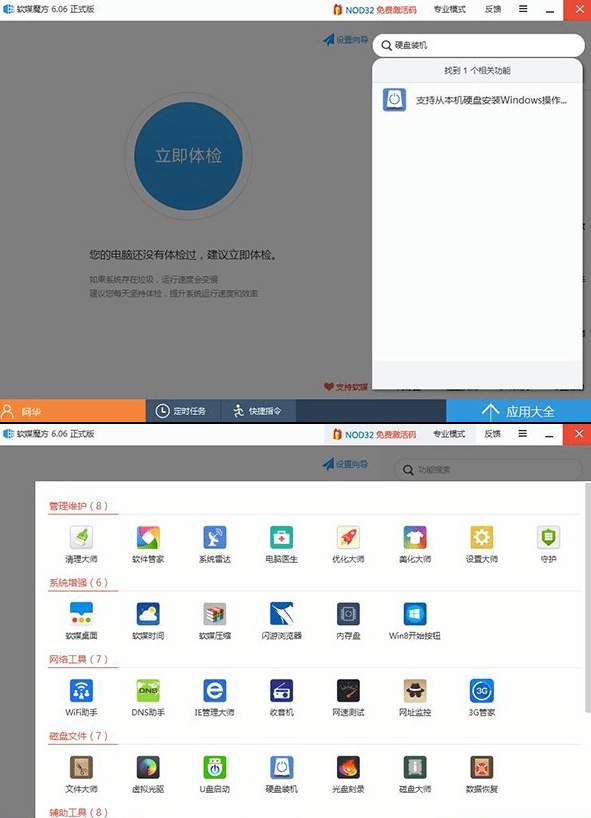Open 硬盘装机 in the apps grid
591x818 pixels.
282,774
